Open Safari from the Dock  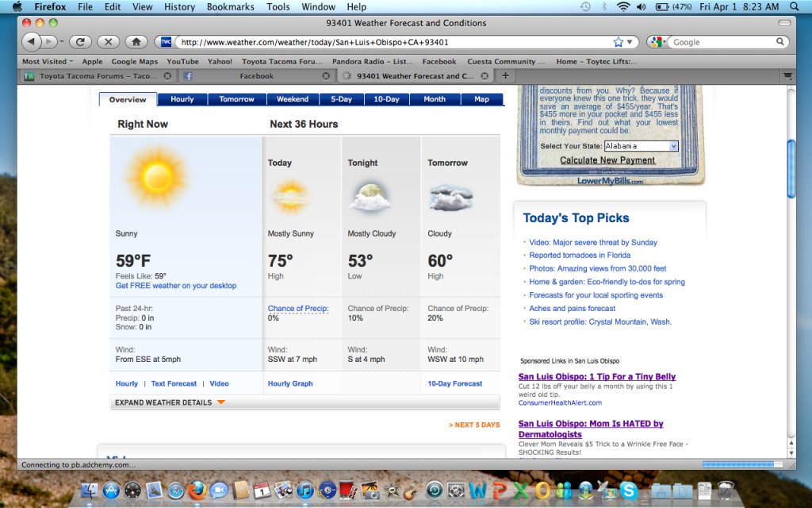176,491
